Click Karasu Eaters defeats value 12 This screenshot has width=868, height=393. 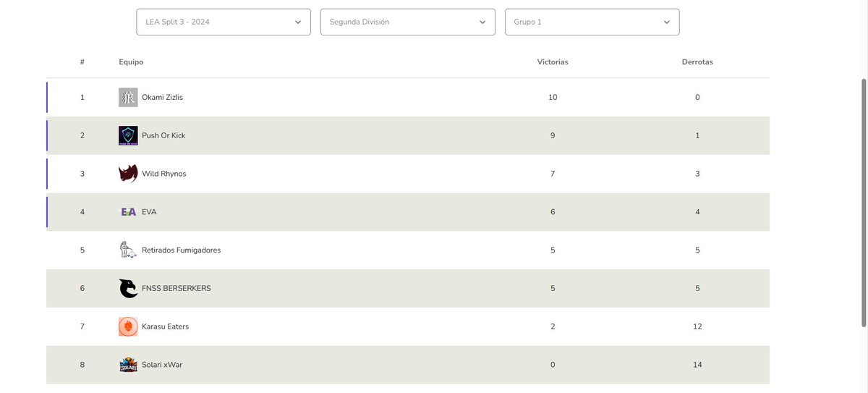click(697, 326)
